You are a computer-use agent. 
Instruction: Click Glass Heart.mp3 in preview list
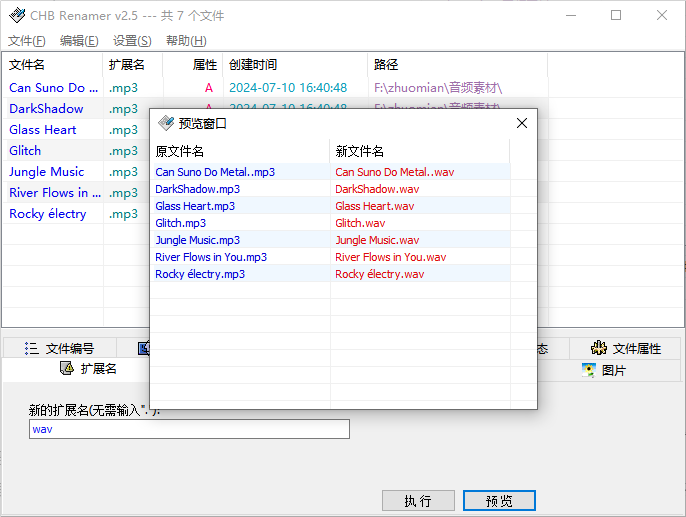[x=195, y=206]
